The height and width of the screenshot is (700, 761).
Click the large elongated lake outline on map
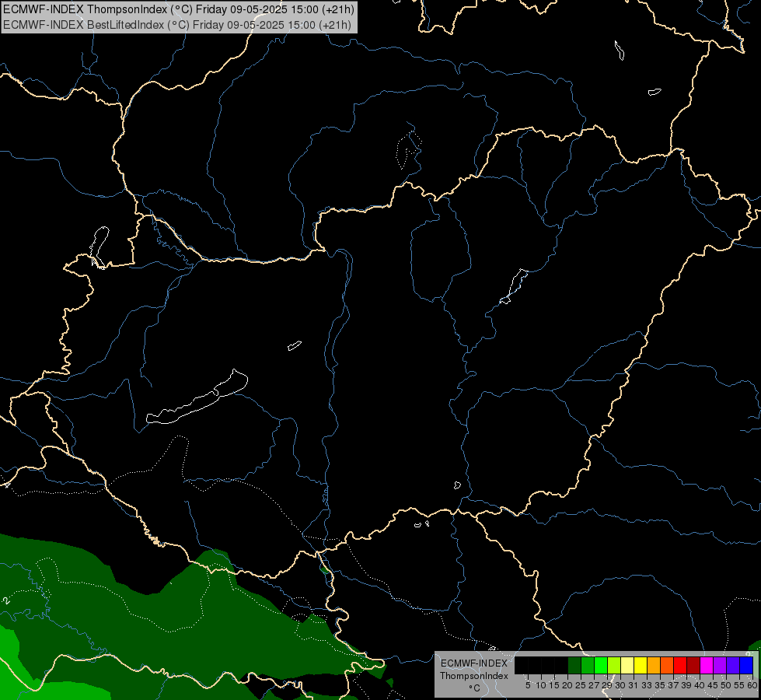coord(197,398)
